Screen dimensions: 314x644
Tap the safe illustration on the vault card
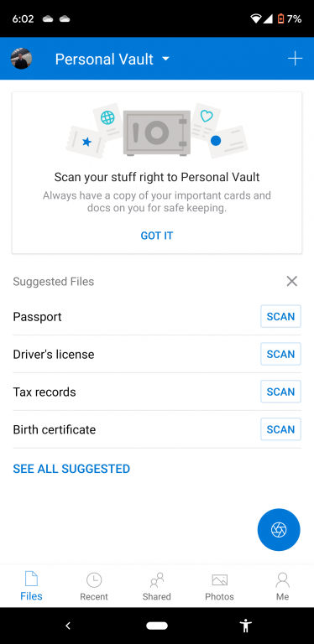tap(157, 132)
